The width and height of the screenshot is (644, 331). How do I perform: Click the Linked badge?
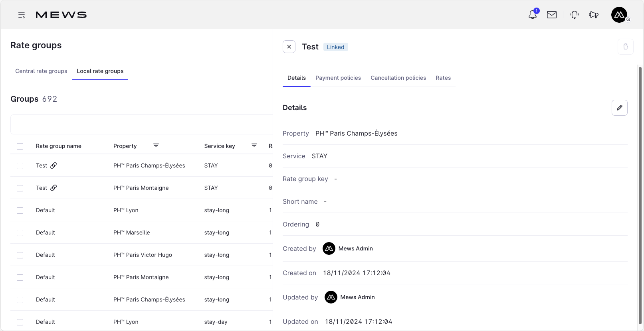click(x=335, y=47)
